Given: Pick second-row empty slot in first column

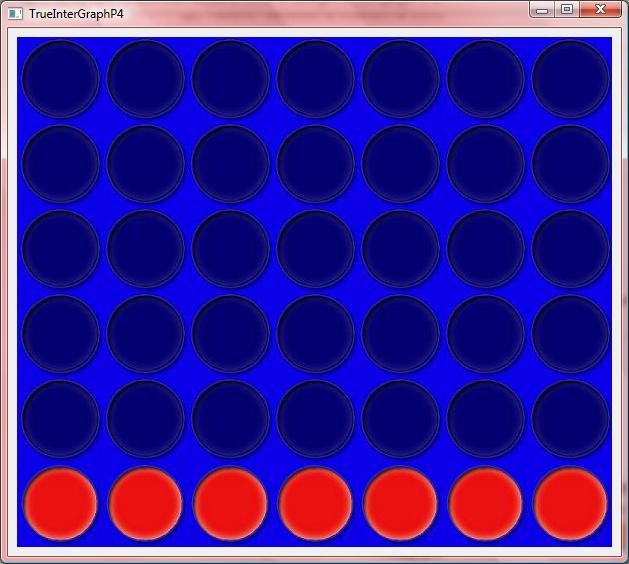Looking at the screenshot, I should pos(61,164).
